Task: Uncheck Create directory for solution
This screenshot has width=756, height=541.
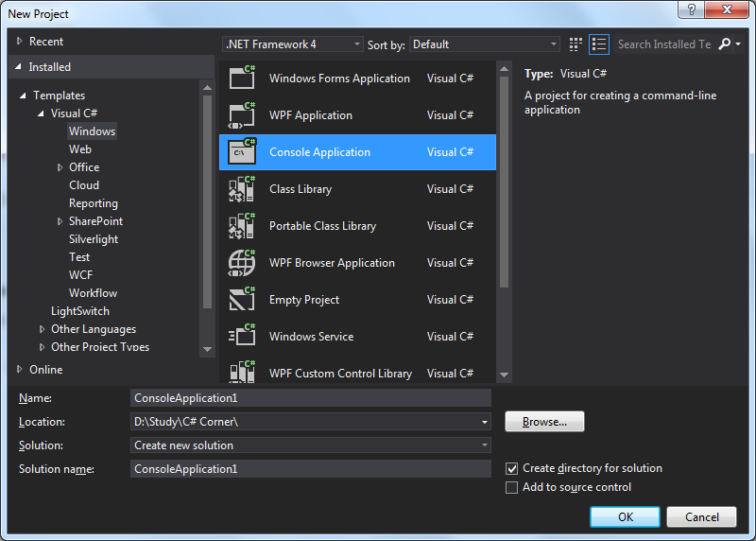Action: [512, 468]
